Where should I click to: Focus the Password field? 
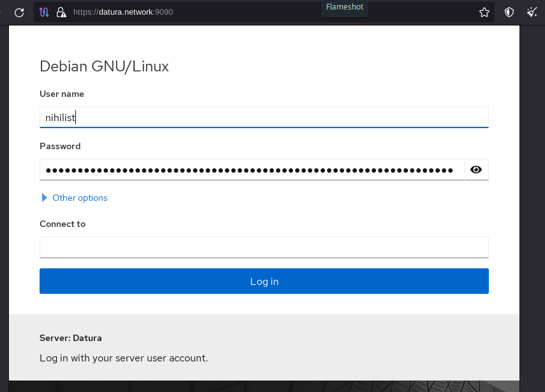(252, 170)
